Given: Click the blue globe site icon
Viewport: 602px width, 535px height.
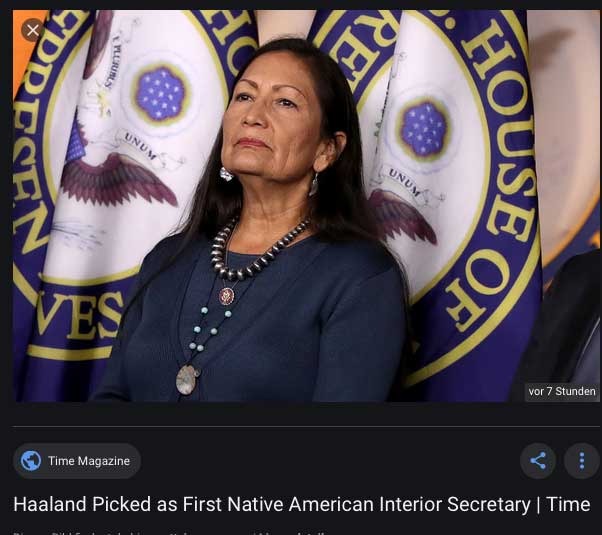Looking at the screenshot, I should tap(31, 460).
